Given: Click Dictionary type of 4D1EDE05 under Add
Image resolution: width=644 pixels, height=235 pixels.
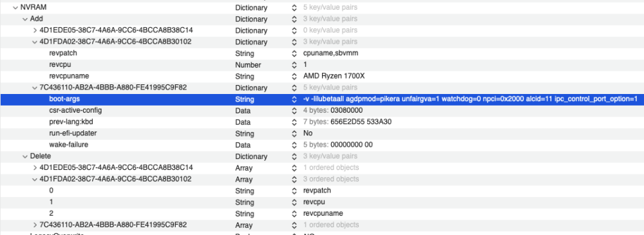Looking at the screenshot, I should click(x=251, y=30).
